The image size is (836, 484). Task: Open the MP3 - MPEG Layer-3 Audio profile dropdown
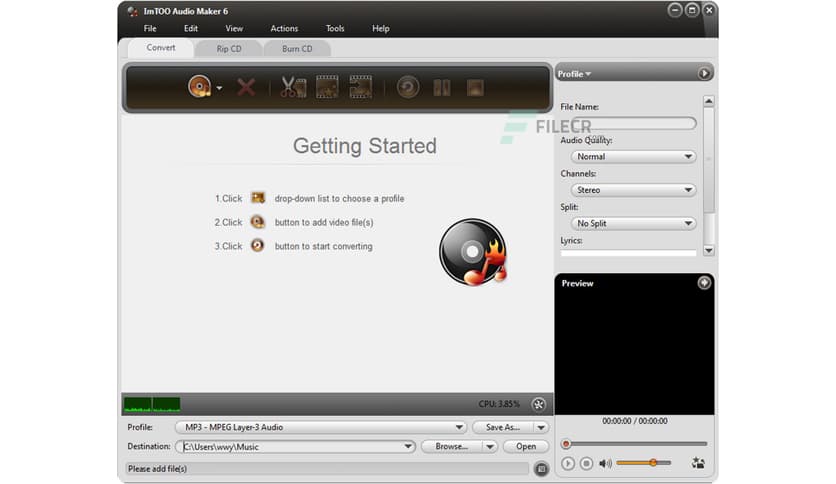click(x=321, y=427)
